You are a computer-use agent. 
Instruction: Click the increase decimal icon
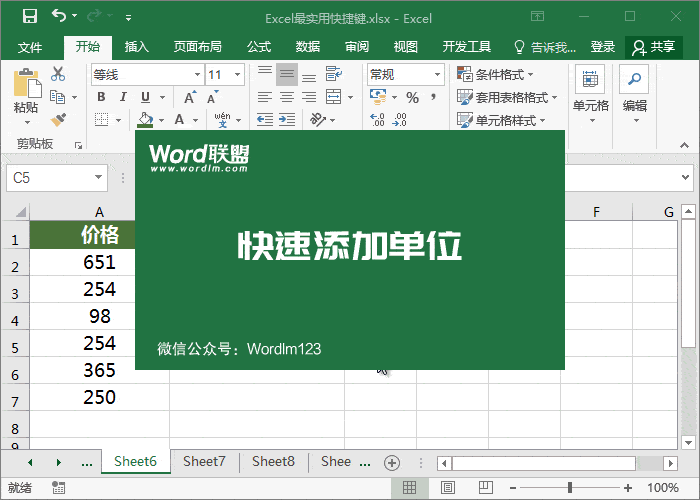[378, 119]
